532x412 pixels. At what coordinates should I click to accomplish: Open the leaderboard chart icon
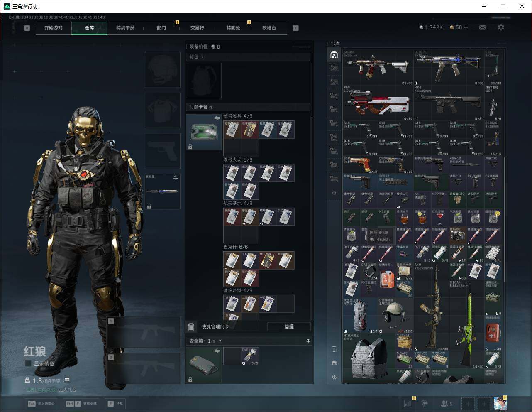pos(408,404)
